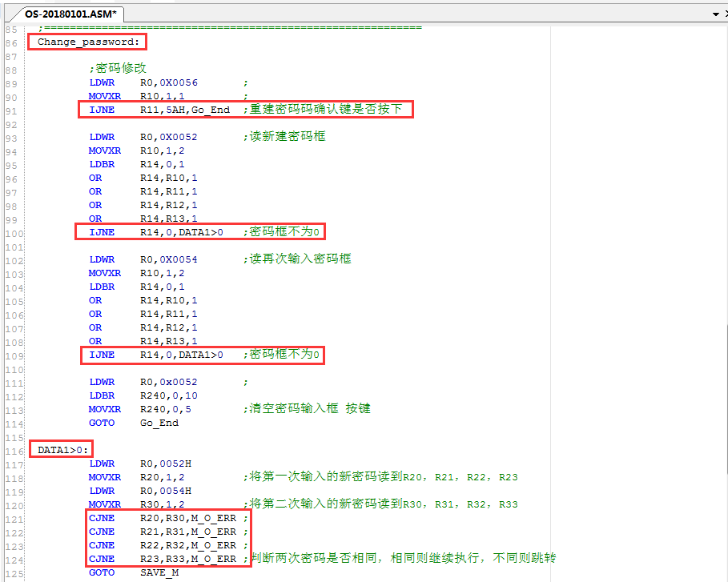Click the comment ';读新建密码框'

click(x=284, y=136)
